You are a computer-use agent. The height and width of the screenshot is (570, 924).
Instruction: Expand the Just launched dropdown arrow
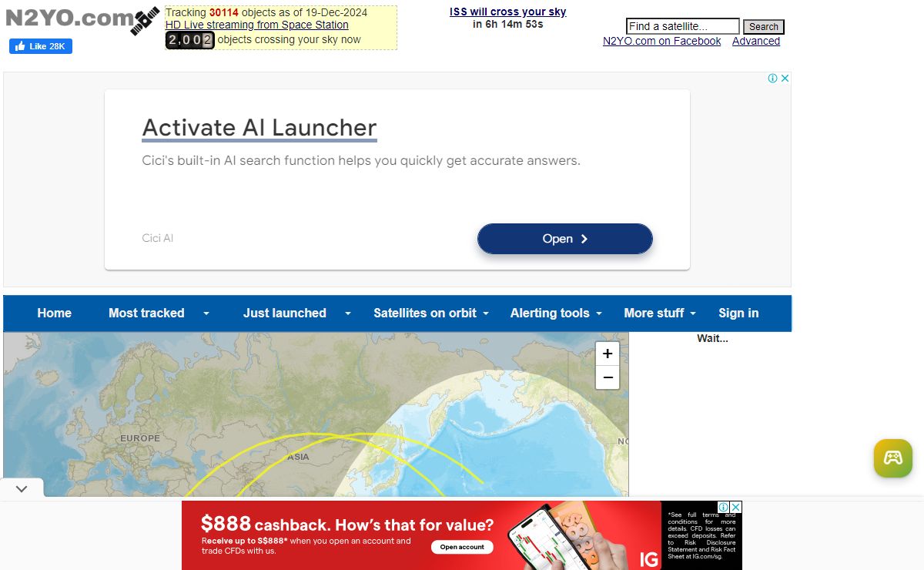[348, 313]
